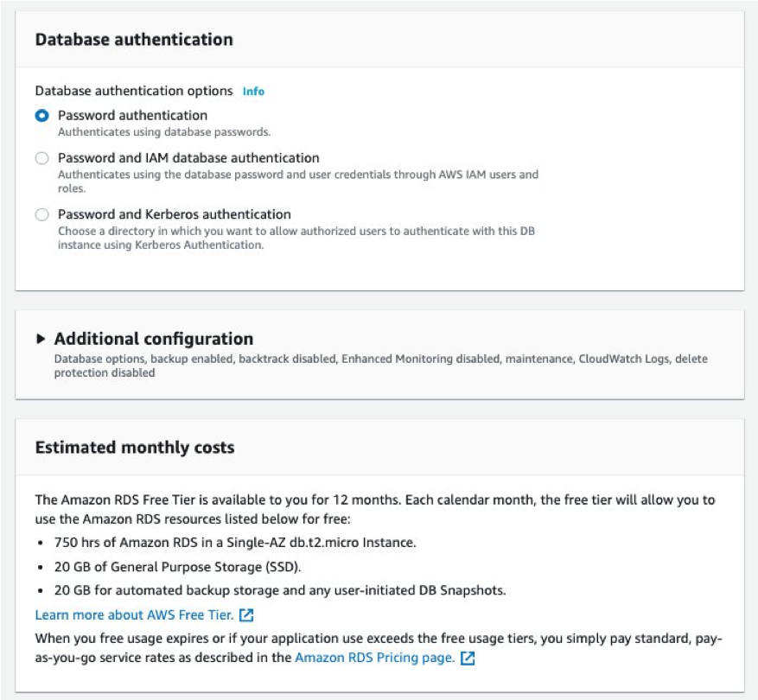Open the Learn more about AWS Free Tier link
758x700 pixels.
pos(134,615)
